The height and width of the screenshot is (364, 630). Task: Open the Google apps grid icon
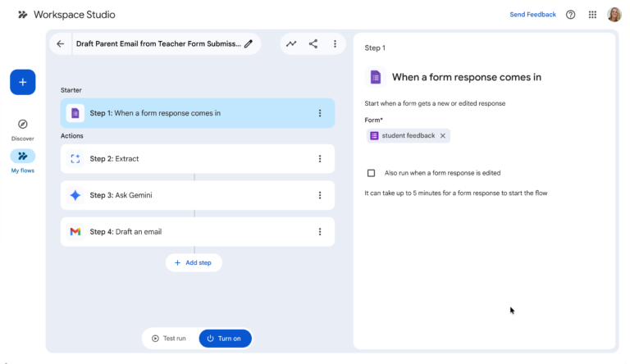(592, 15)
